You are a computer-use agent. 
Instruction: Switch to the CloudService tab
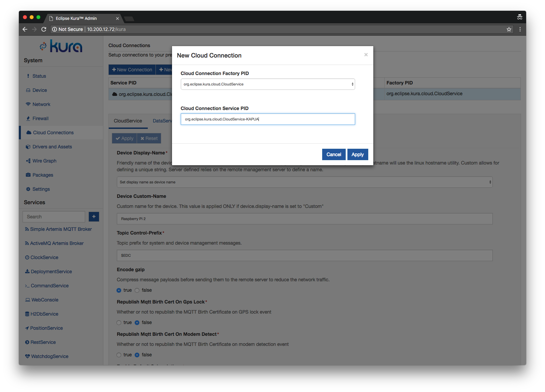point(128,121)
